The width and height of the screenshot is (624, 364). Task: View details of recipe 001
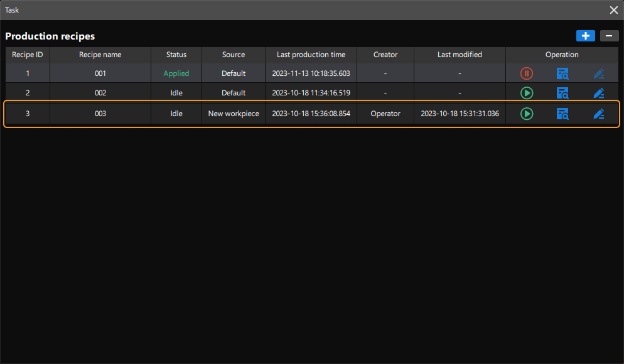pos(562,74)
